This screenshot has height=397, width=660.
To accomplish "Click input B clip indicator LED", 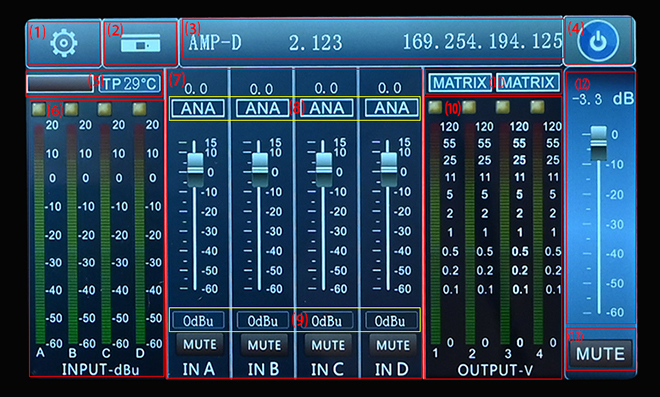I will coord(72,109).
